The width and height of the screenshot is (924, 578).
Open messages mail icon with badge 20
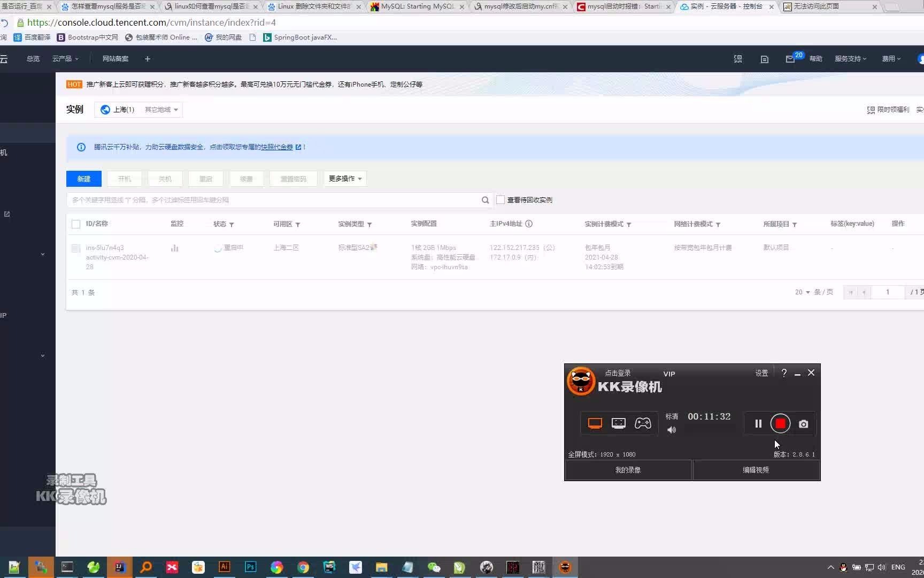(x=790, y=59)
